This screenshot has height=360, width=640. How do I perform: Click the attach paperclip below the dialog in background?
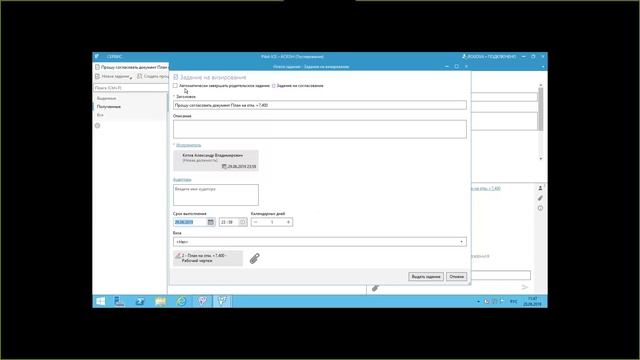(x=375, y=288)
